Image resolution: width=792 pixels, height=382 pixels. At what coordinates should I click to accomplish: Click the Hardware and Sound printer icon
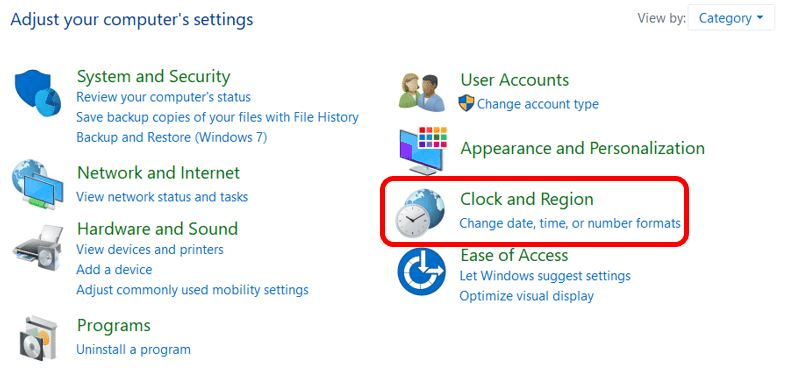[x=37, y=248]
